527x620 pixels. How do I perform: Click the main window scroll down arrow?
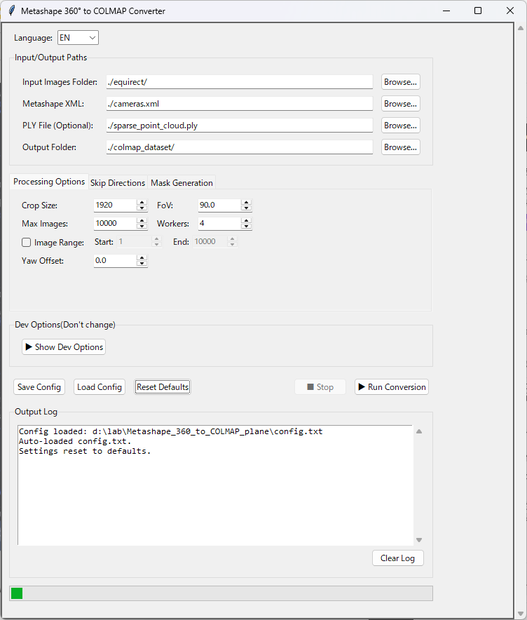[521, 613]
